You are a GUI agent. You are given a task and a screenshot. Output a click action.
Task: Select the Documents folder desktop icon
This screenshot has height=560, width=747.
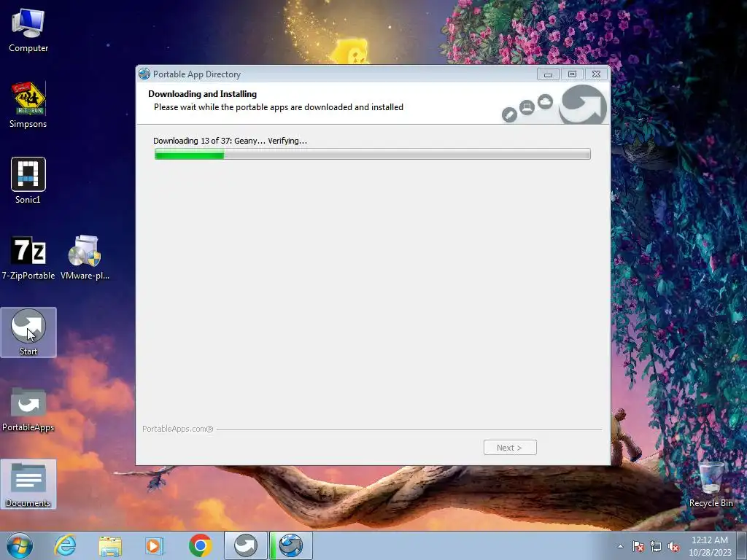(x=28, y=484)
